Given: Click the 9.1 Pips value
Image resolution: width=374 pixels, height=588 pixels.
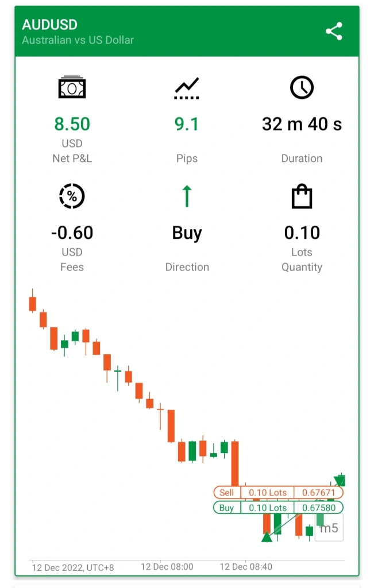Looking at the screenshot, I should coord(187,124).
